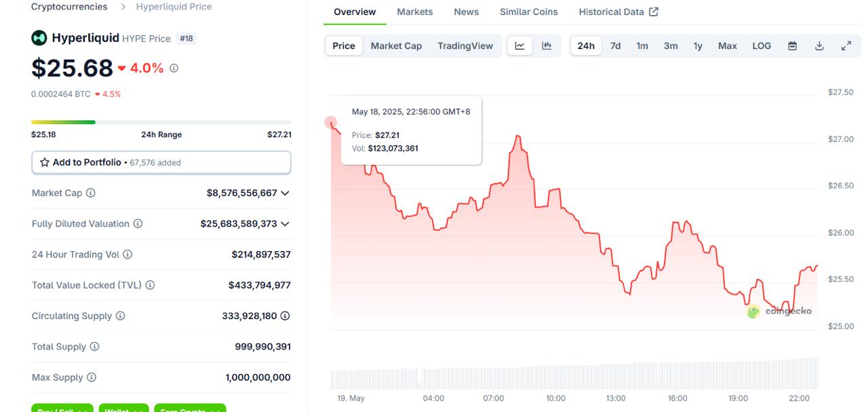Image resolution: width=868 pixels, height=412 pixels.
Task: Open the News tab
Action: 467,12
